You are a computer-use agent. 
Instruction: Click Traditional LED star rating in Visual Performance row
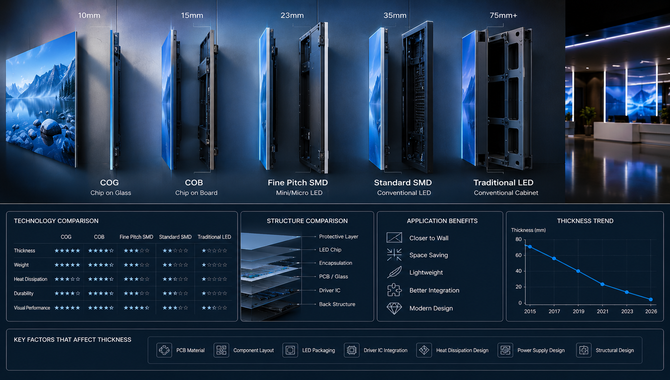click(x=214, y=308)
